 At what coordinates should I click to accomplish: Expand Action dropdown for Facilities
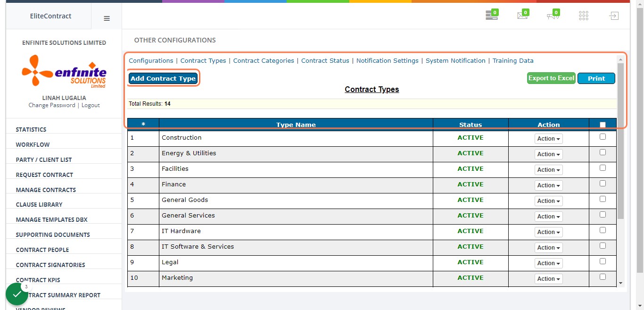(x=549, y=170)
